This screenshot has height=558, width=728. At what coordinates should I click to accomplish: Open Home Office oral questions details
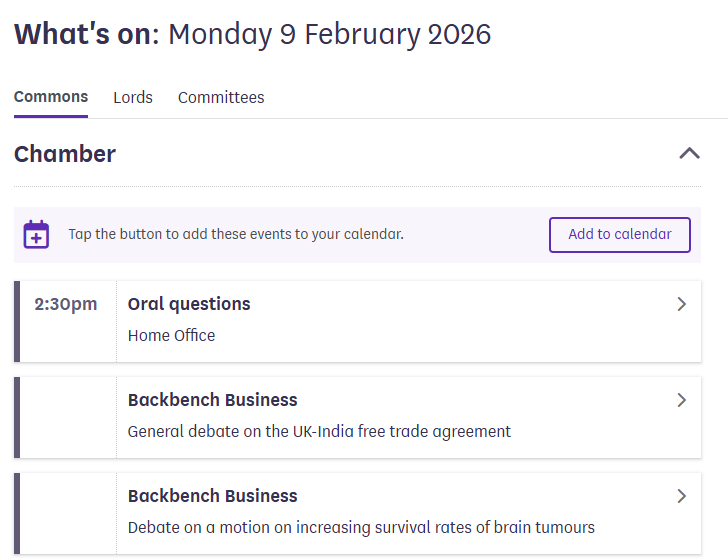click(171, 335)
